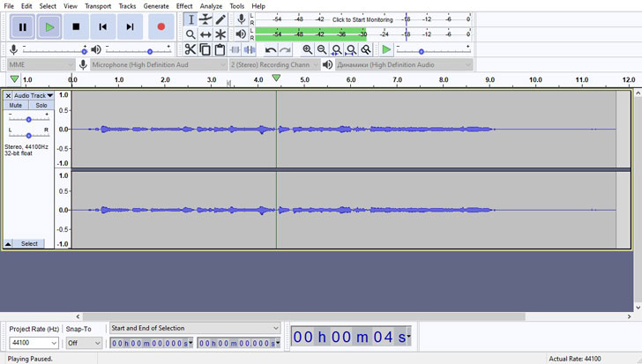This screenshot has width=642, height=364.
Task: Select the Envelope tool
Action: coord(205,19)
